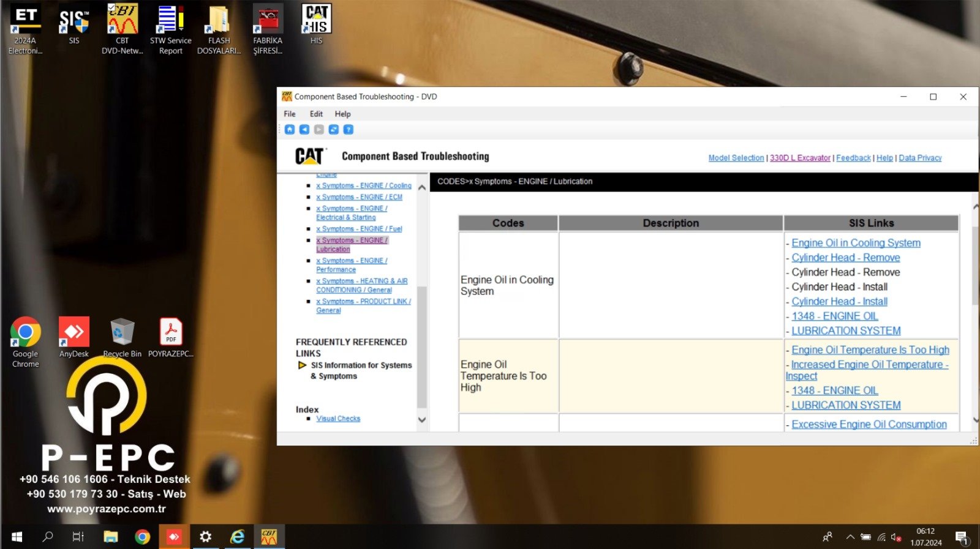This screenshot has height=549, width=980.
Task: Click the SIS Links column header
Action: point(871,223)
